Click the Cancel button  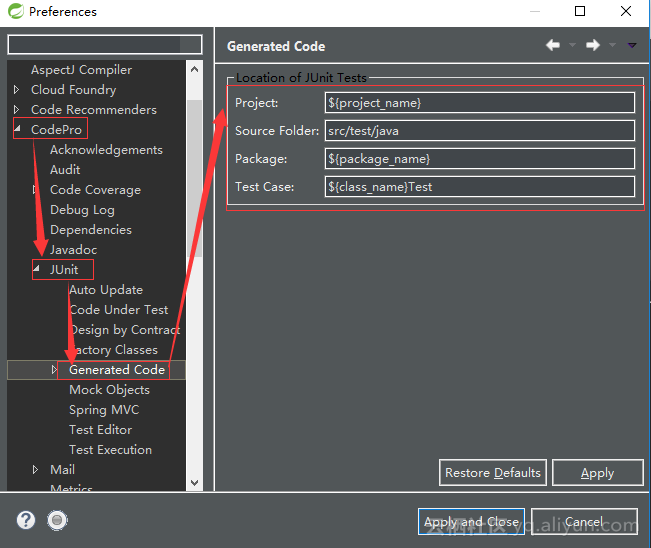tap(584, 521)
